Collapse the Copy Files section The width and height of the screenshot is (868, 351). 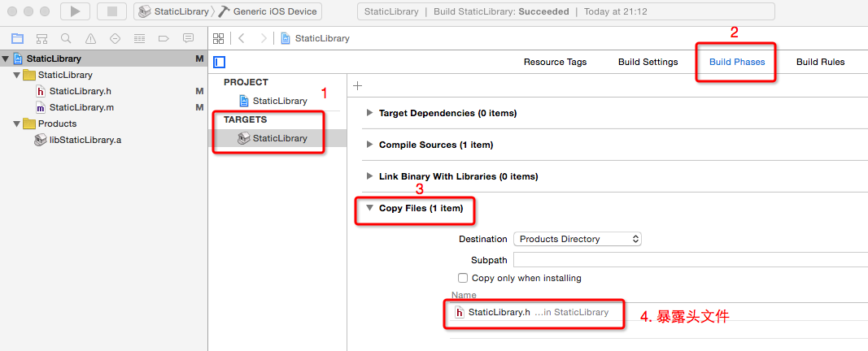tap(370, 208)
